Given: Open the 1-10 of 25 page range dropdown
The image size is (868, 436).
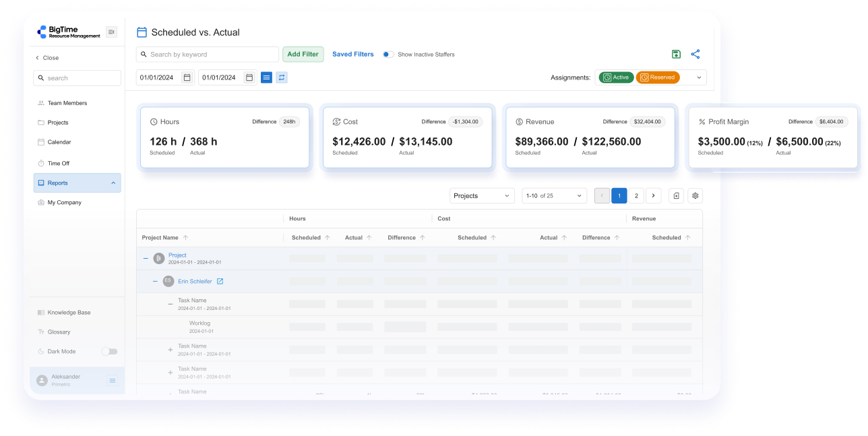Looking at the screenshot, I should (554, 195).
